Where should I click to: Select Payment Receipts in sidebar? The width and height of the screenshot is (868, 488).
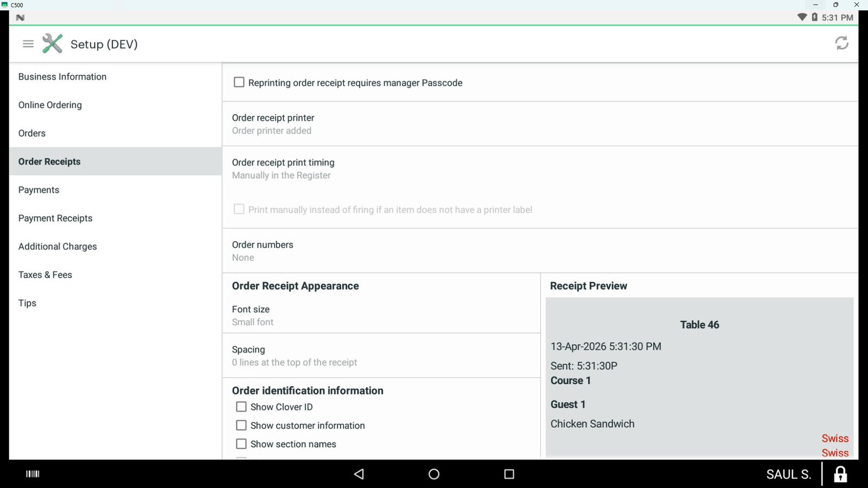pyautogui.click(x=116, y=218)
